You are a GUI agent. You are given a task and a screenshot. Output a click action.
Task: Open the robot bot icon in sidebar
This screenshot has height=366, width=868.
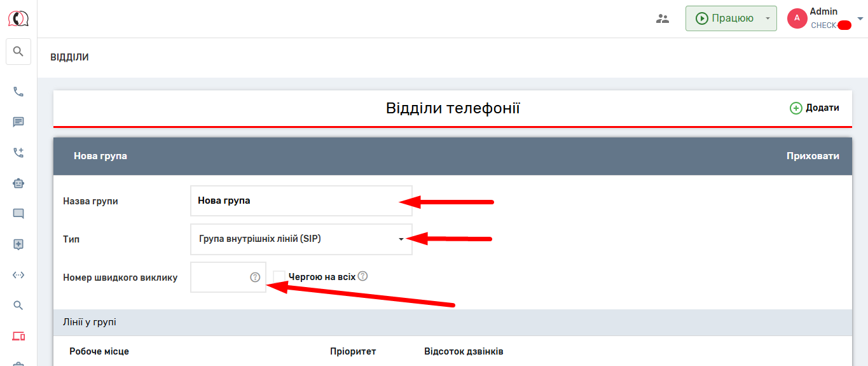coord(18,183)
